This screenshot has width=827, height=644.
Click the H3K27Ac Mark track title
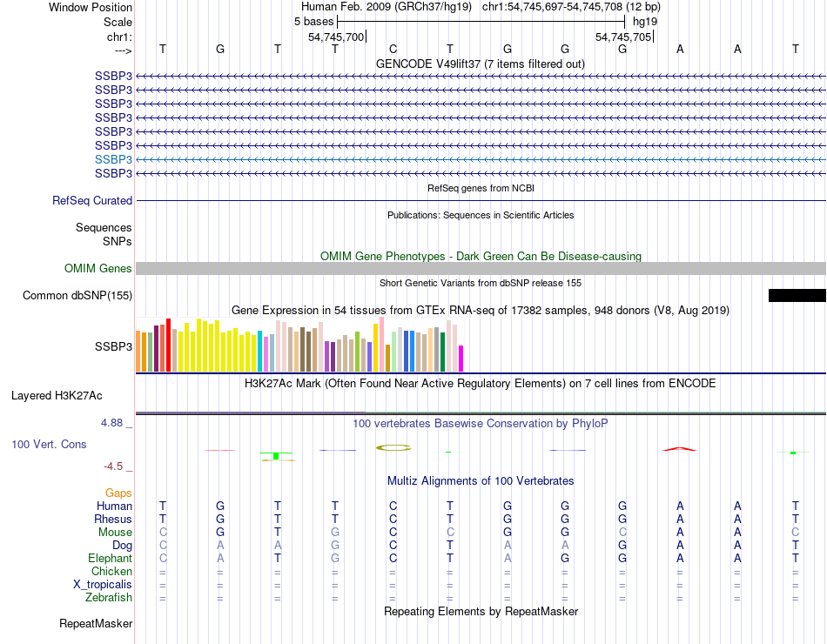coord(481,383)
